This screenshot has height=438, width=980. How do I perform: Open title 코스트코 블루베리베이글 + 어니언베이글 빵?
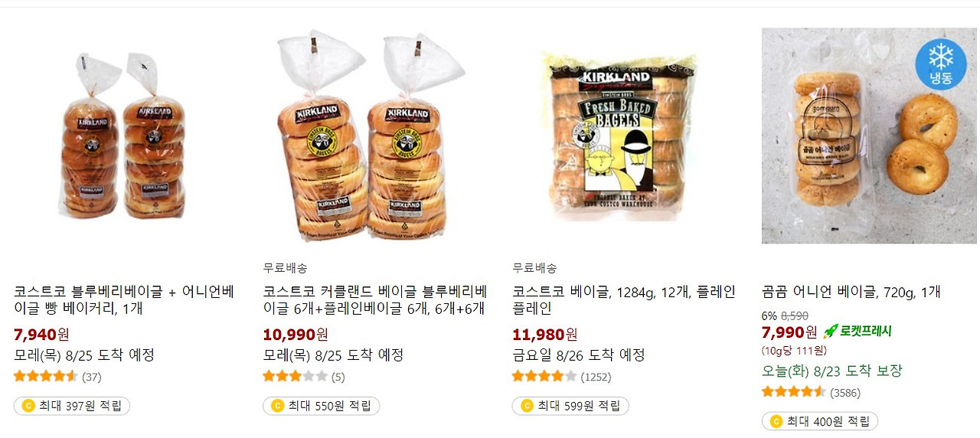pos(124,300)
